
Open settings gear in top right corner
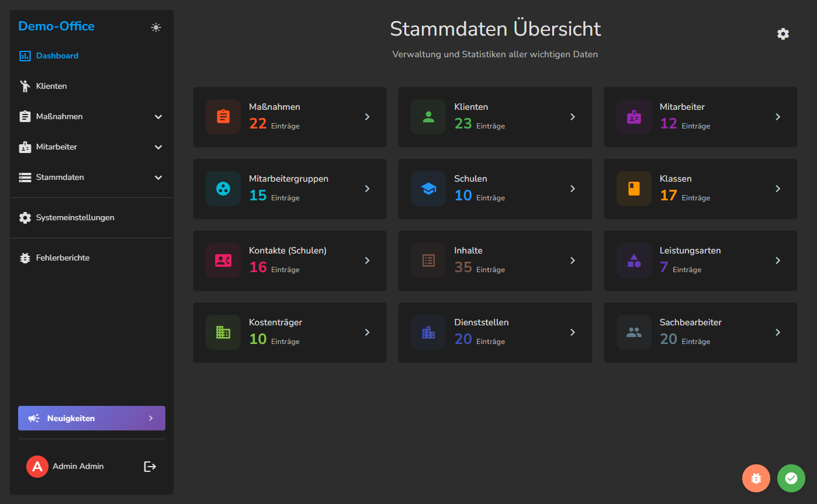(x=783, y=34)
